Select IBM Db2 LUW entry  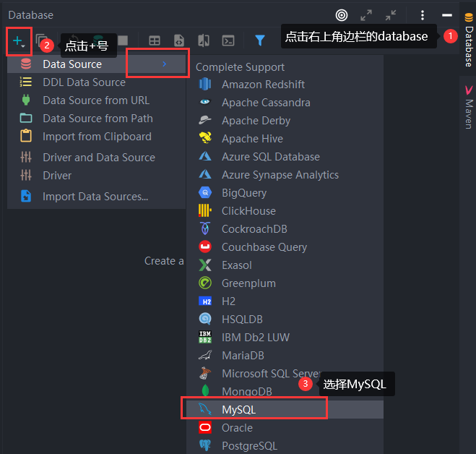click(x=285, y=338)
